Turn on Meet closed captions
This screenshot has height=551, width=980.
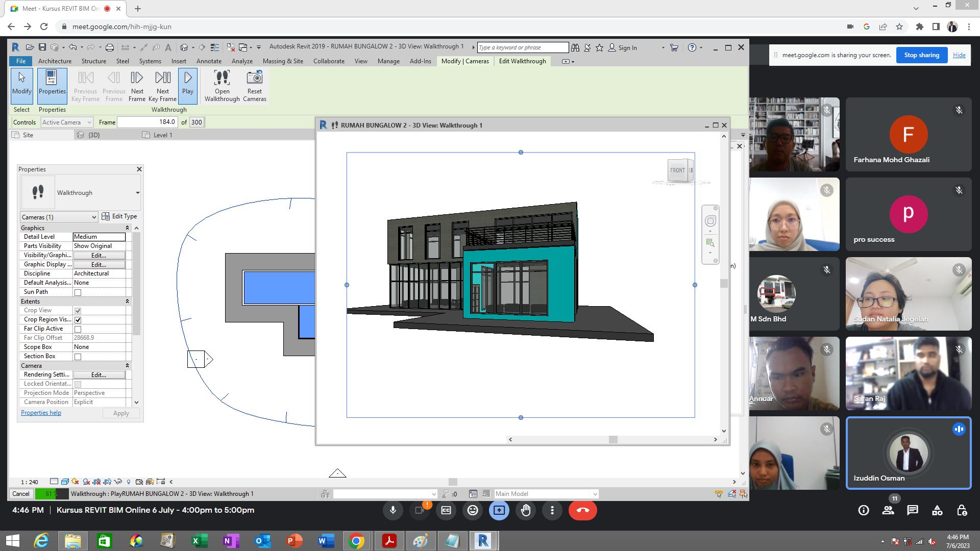446,510
